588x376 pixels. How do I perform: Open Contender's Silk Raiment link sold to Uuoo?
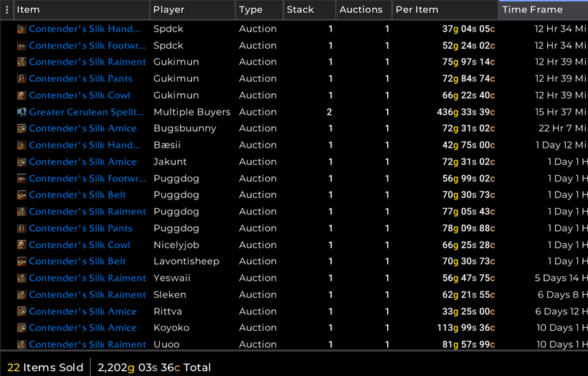[x=87, y=344]
